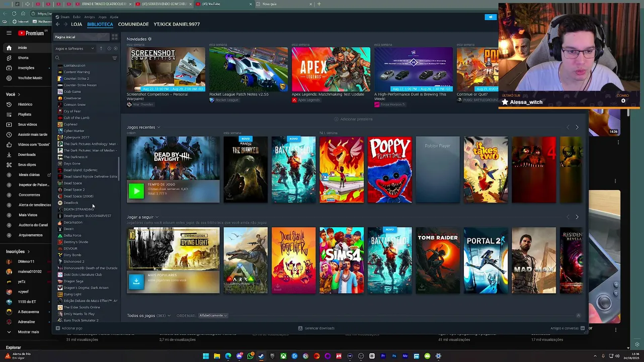
Task: Click Adicionar prateleira
Action: click(x=354, y=119)
